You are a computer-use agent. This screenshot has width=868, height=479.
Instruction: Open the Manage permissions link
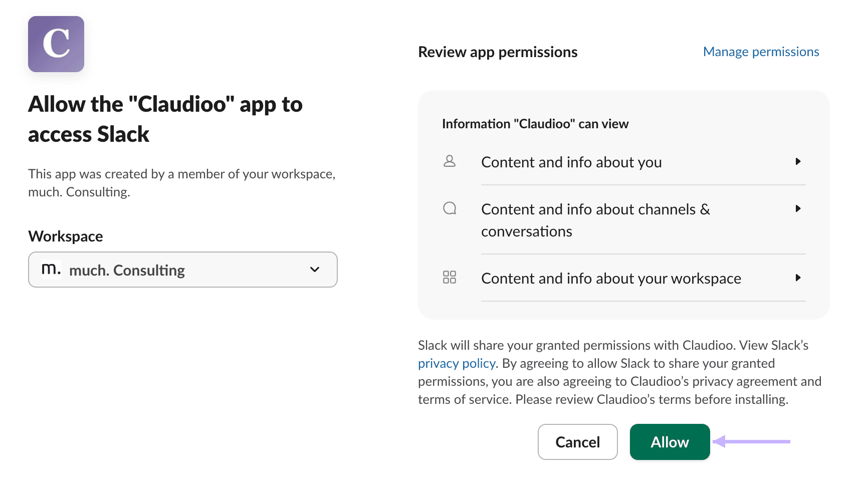[x=761, y=52]
